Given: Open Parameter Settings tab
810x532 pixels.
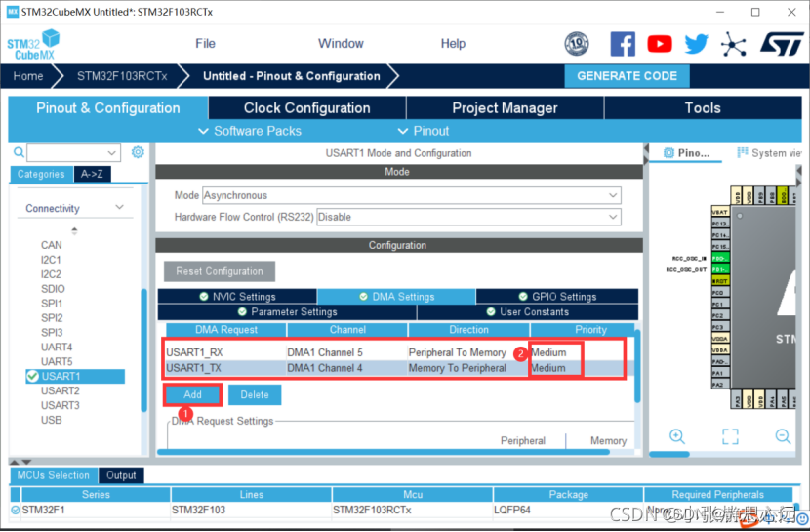Looking at the screenshot, I should (x=287, y=312).
